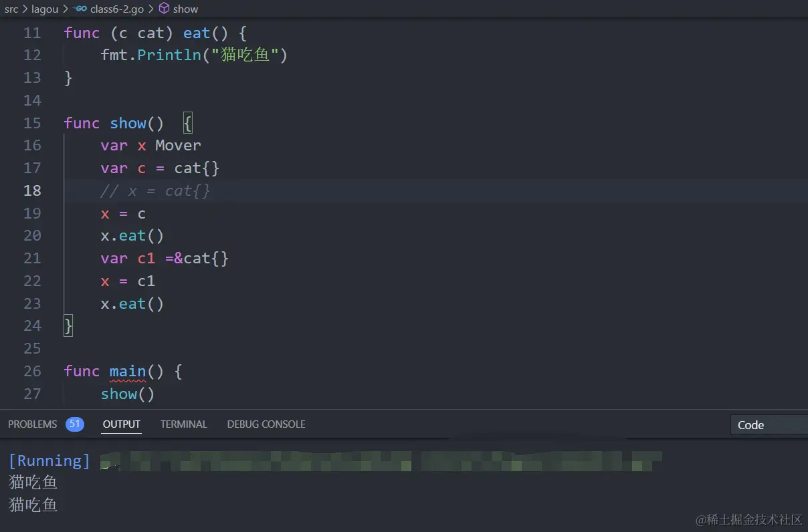Click line number 18 in gutter
Image resolution: width=808 pixels, height=532 pixels.
pos(32,190)
